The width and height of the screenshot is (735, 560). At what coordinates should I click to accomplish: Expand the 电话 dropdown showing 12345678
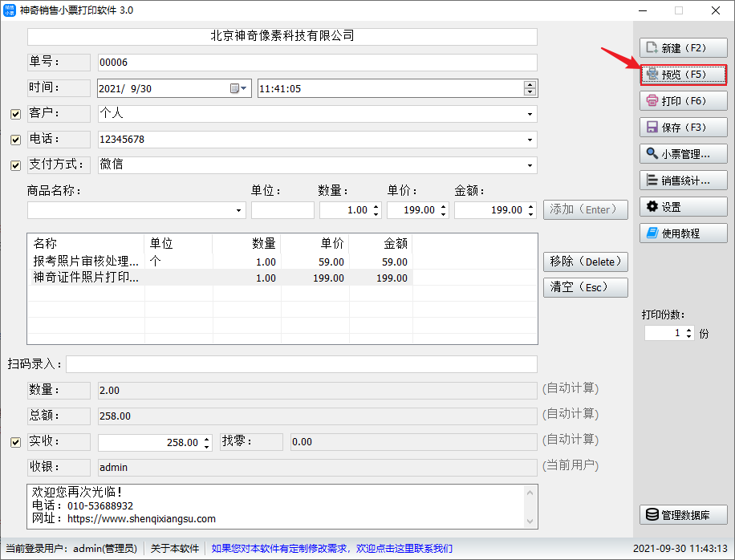pos(530,140)
